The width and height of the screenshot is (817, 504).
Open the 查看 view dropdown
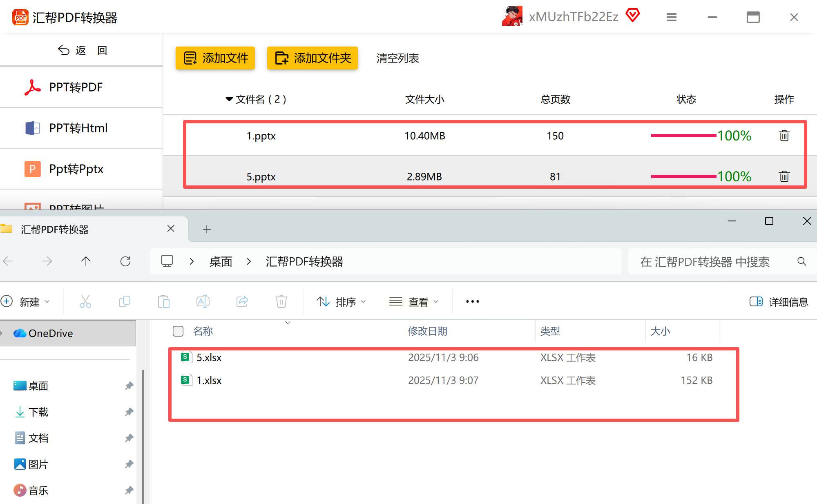tap(414, 302)
